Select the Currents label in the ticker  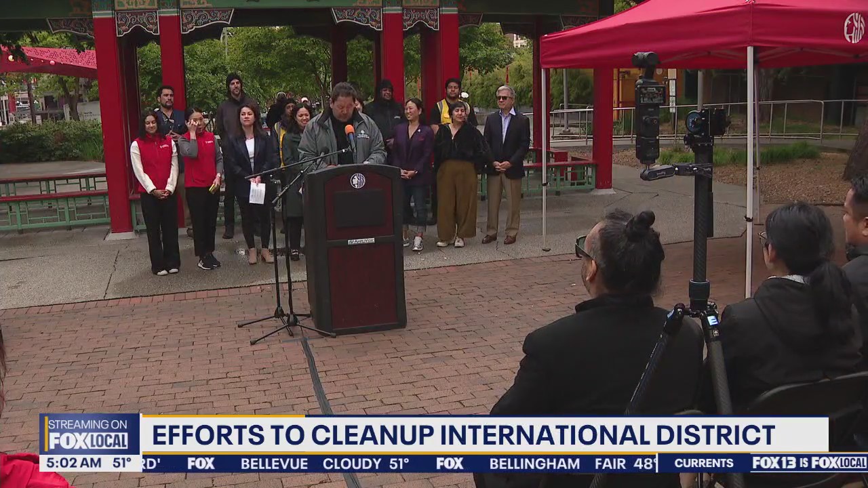pyautogui.click(x=703, y=464)
